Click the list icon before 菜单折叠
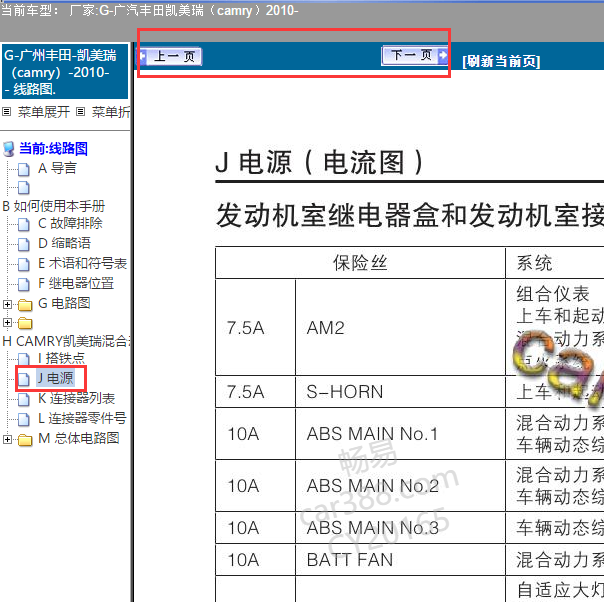 [80, 112]
